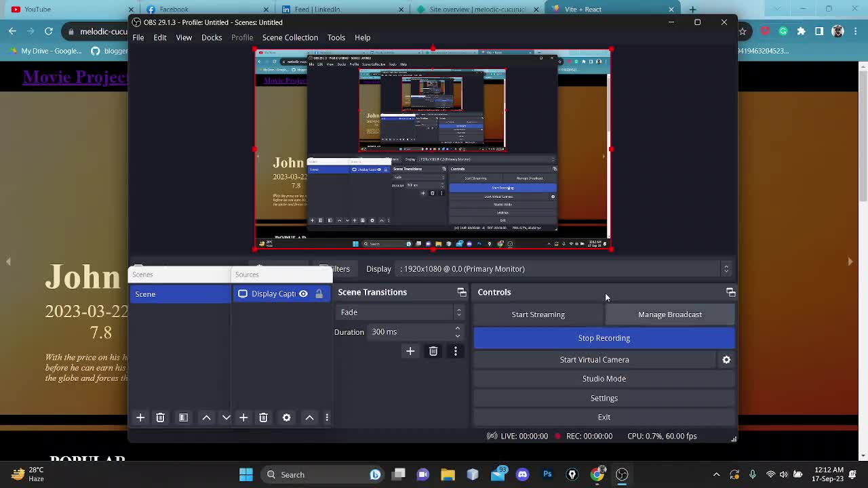Select the Scene item in Scenes list
This screenshot has width=868, height=488.
pyautogui.click(x=180, y=294)
